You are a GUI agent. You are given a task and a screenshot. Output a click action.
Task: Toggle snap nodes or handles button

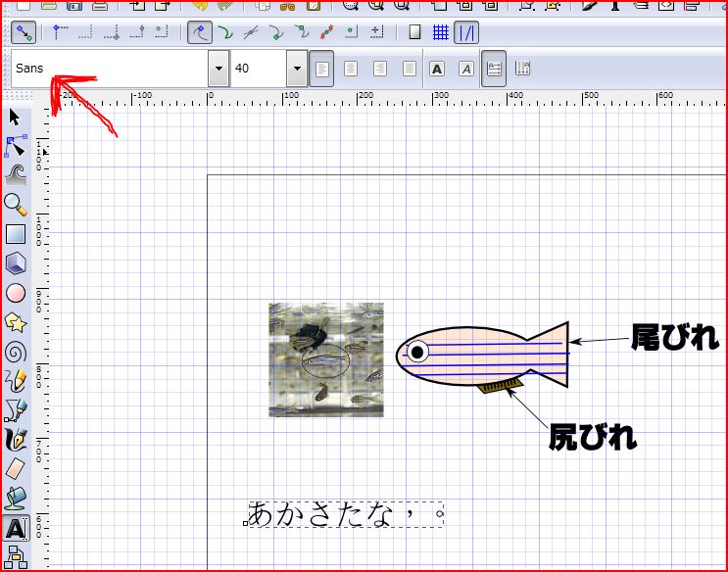(200, 32)
